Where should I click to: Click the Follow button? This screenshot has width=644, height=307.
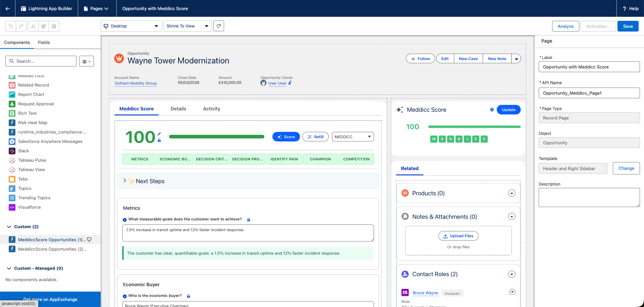421,59
